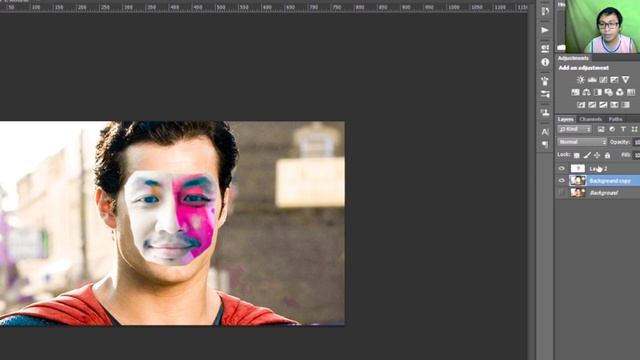The width and height of the screenshot is (640, 360).
Task: Toggle lock image pixels brush icon
Action: pyautogui.click(x=587, y=155)
